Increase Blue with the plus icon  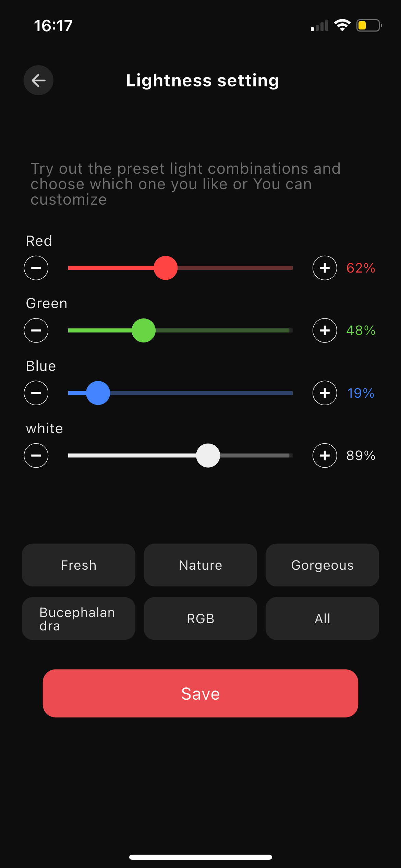coord(325,393)
